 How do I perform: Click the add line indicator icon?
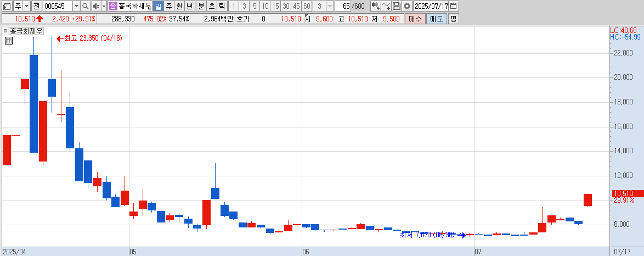click(x=386, y=6)
